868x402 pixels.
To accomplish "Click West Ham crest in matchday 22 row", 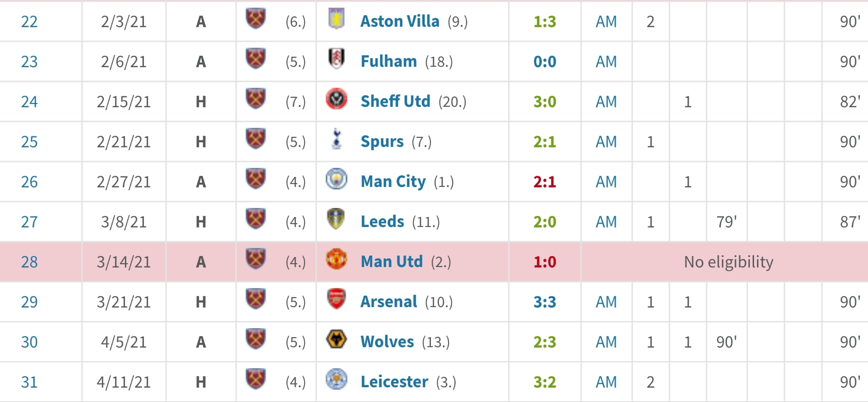I will pyautogui.click(x=255, y=19).
